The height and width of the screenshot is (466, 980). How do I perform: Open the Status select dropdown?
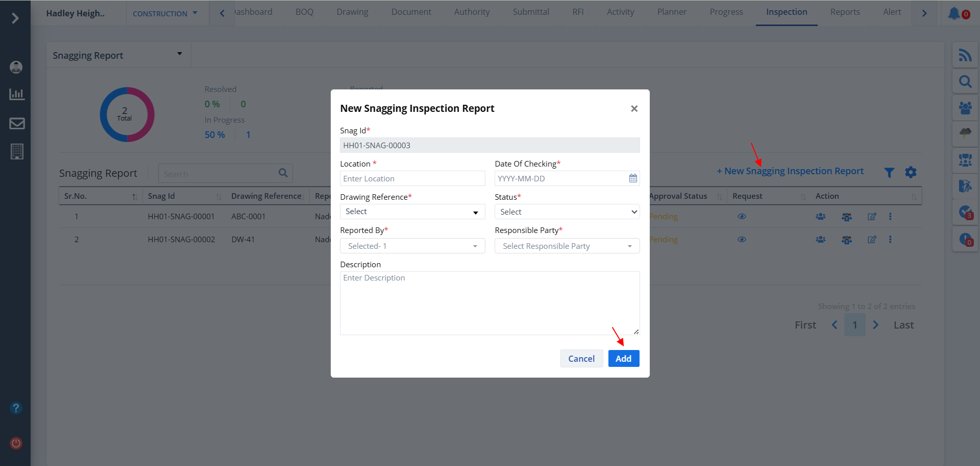coord(567,212)
